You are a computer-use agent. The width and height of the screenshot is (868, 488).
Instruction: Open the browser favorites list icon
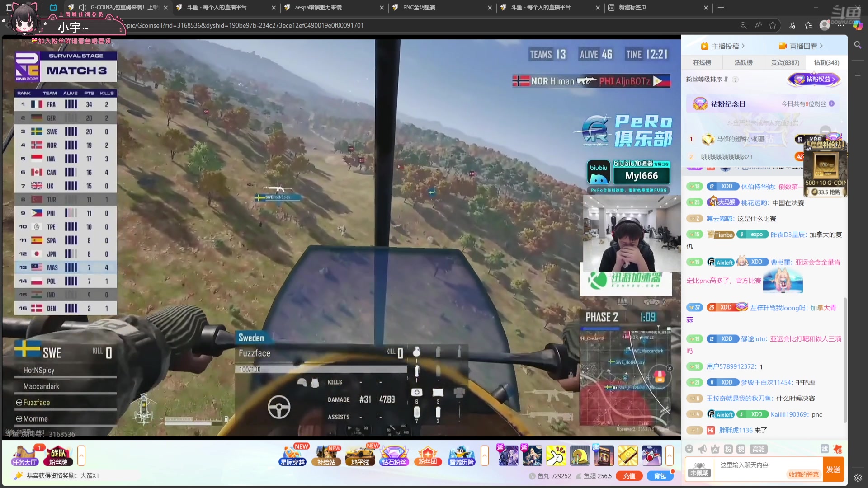point(808,25)
